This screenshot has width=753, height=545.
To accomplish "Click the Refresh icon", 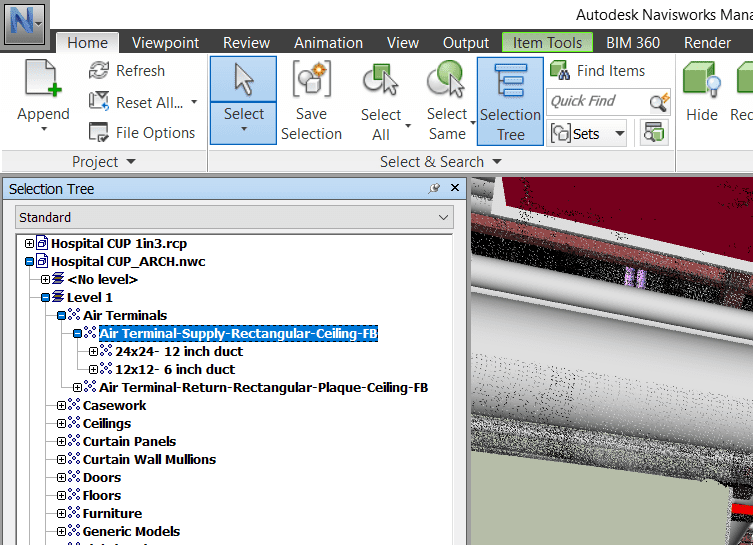I will pos(99,71).
